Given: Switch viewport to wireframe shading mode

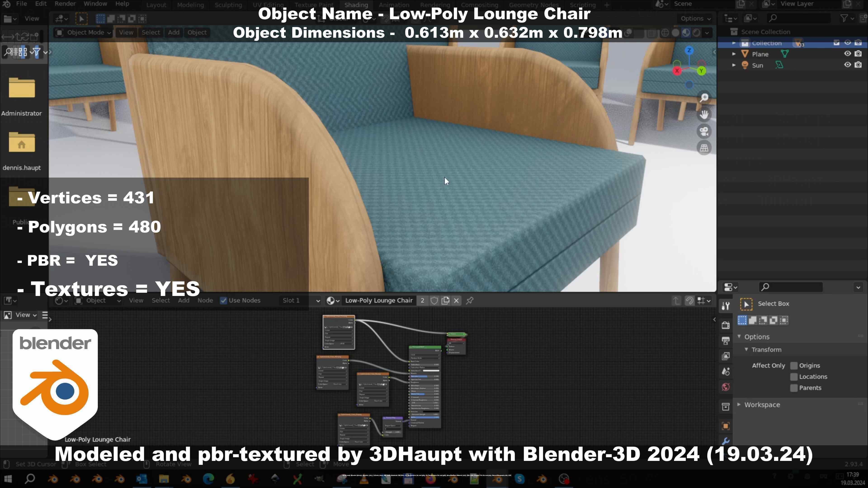Looking at the screenshot, I should [x=665, y=33].
